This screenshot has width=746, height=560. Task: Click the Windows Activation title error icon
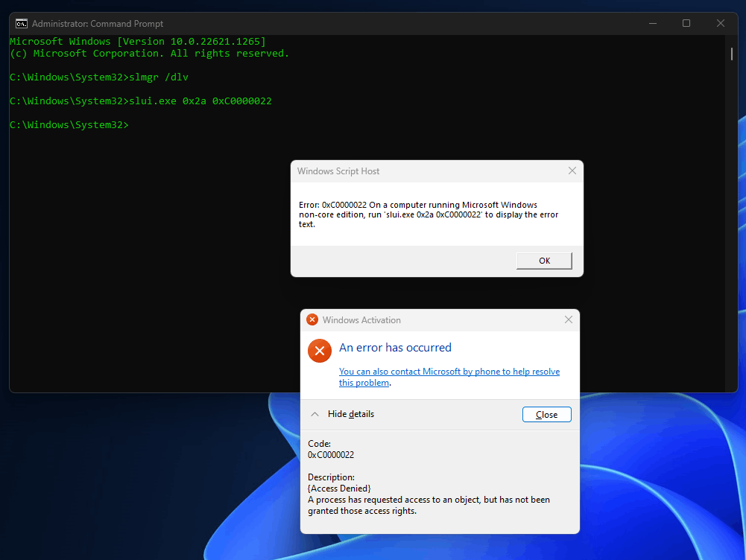coord(312,319)
